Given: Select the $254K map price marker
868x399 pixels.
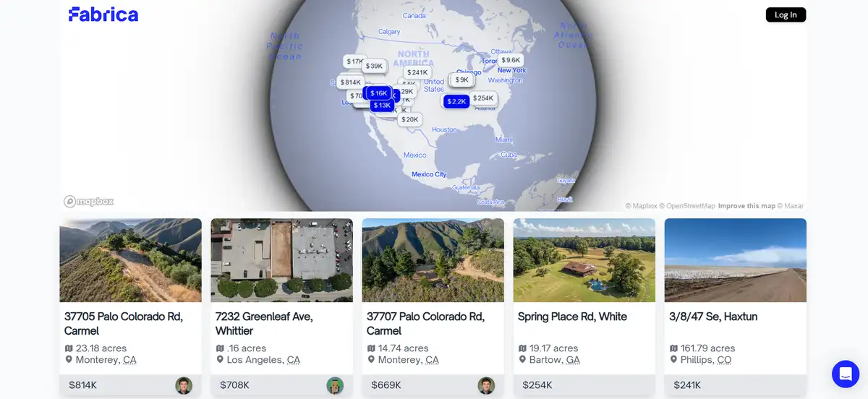Looking at the screenshot, I should [482, 98].
